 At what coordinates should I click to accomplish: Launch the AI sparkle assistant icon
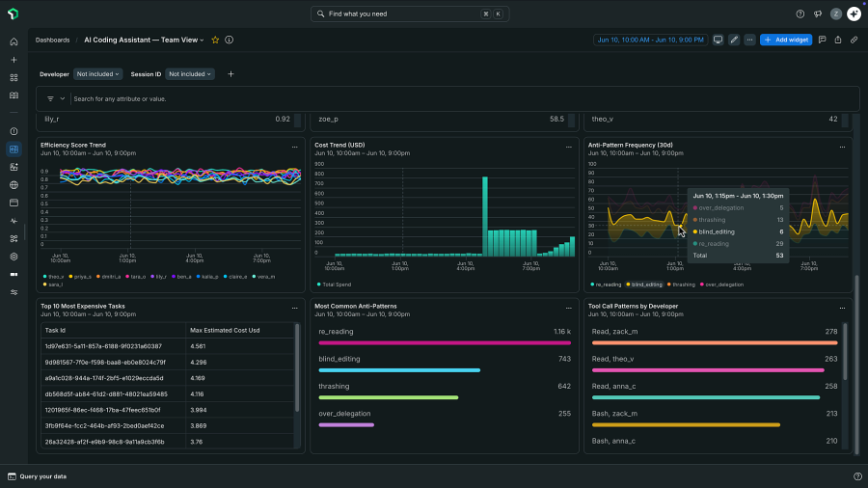tap(854, 14)
